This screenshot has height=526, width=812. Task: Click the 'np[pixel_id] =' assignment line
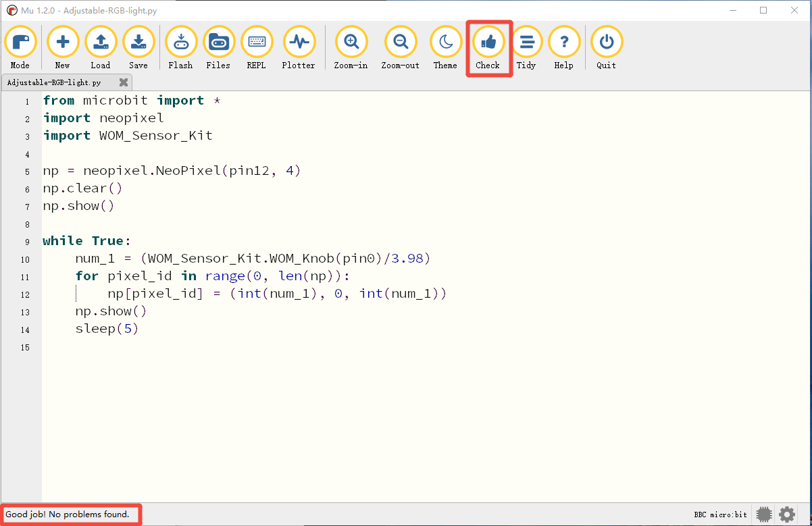pyautogui.click(x=277, y=294)
